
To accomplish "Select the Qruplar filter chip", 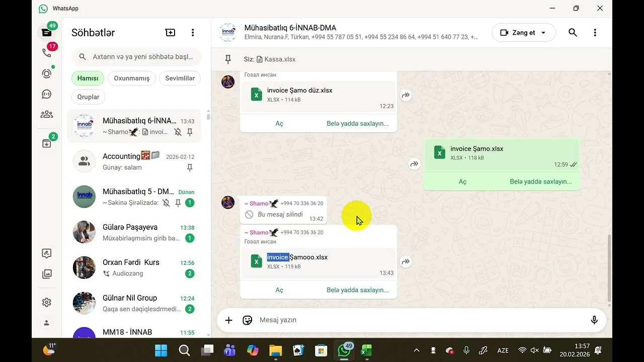I will pos(89,97).
